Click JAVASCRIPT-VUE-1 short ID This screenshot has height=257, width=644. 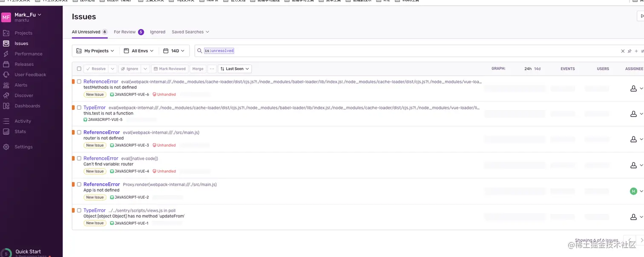tap(131, 223)
